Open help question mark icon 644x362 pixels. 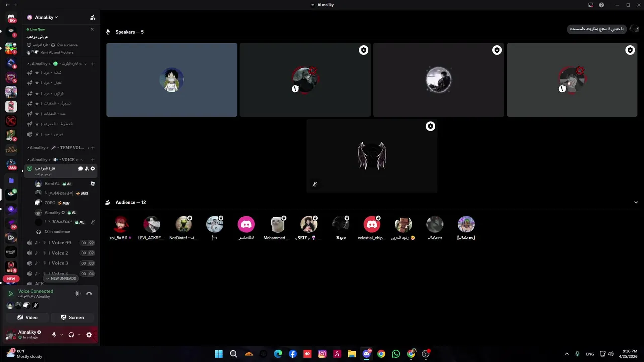pyautogui.click(x=602, y=5)
